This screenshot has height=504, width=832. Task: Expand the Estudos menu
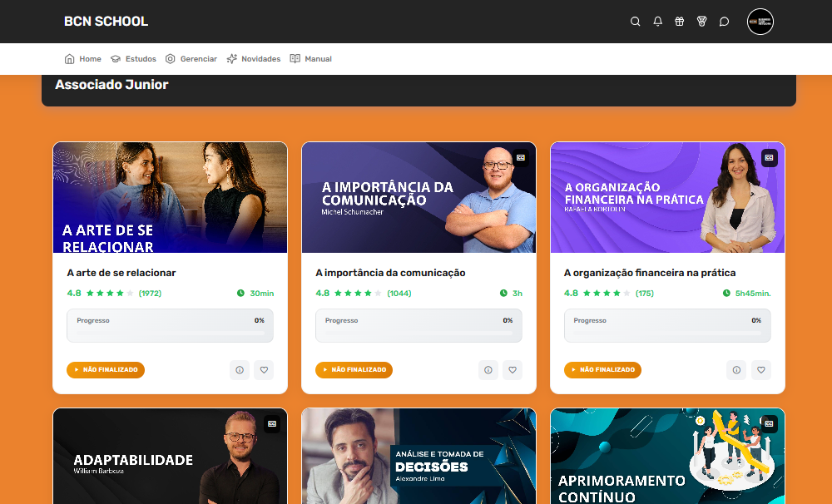point(133,59)
